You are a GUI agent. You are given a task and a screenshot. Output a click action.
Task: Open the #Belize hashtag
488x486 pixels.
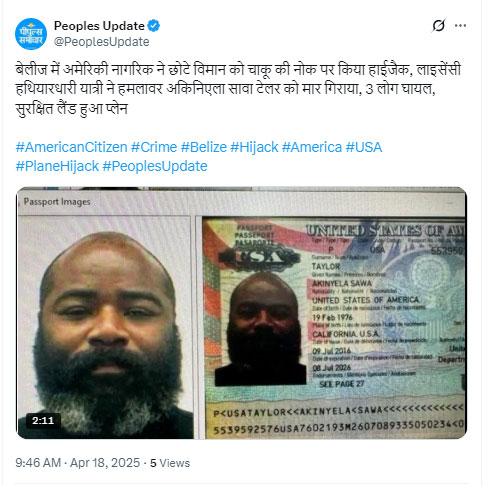click(204, 147)
